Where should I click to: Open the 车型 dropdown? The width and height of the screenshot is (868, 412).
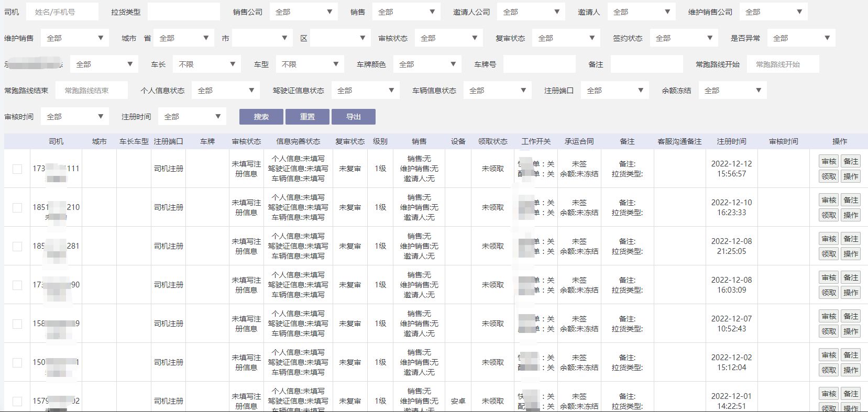tap(310, 64)
